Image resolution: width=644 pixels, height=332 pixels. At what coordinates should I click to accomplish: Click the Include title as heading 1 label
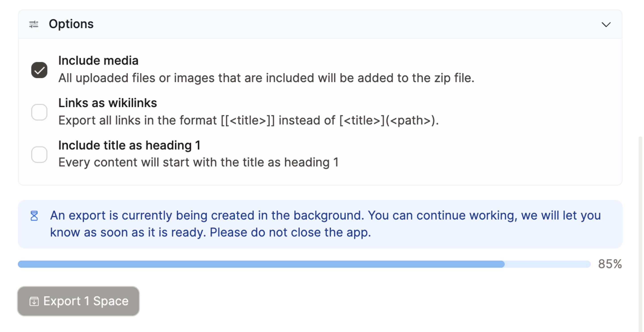tap(129, 145)
